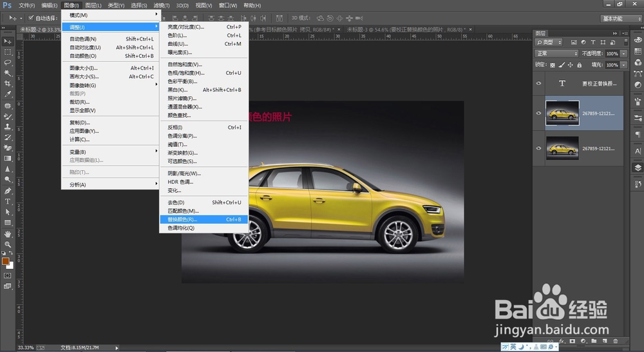
Task: Open the 滤镜(T) menu
Action: pyautogui.click(x=162, y=5)
